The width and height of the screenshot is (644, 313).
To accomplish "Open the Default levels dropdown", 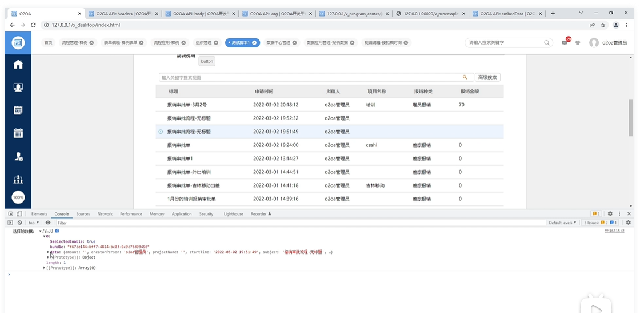I will [x=562, y=223].
